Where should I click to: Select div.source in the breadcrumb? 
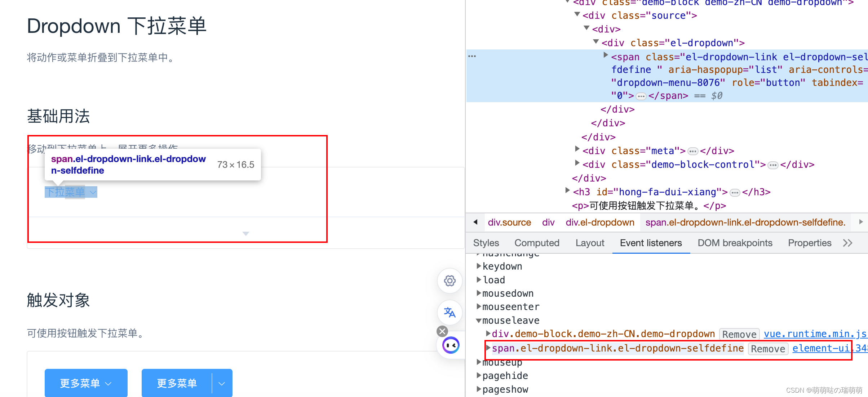point(509,222)
